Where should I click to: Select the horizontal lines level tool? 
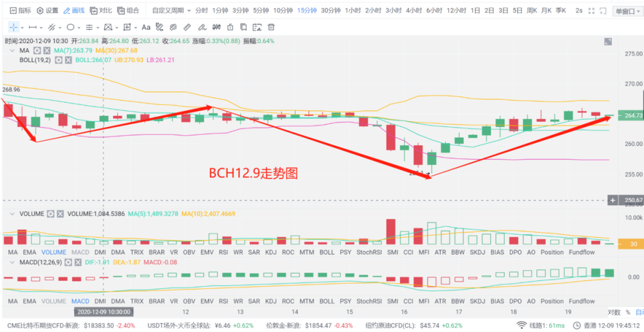click(89, 28)
